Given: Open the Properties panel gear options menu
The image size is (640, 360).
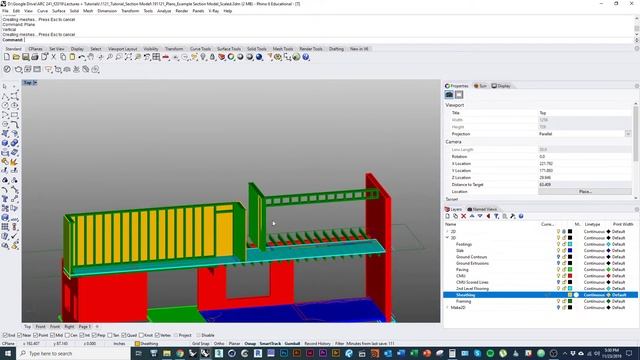Looking at the screenshot, I should click(637, 86).
